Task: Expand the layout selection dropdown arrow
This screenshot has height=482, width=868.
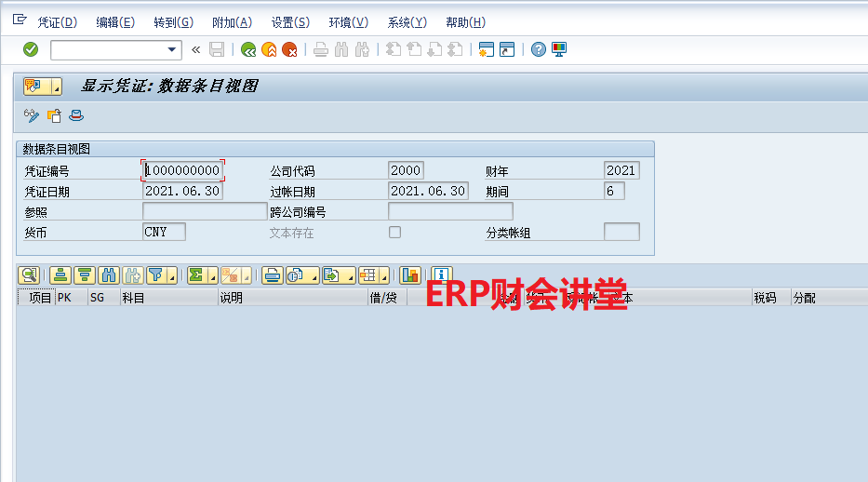Action: click(388, 275)
